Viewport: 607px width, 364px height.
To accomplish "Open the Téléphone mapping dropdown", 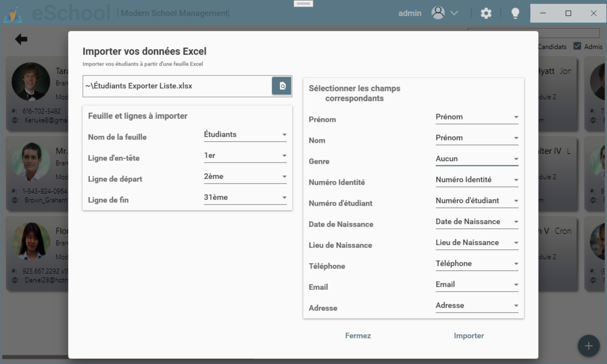I will click(x=477, y=264).
